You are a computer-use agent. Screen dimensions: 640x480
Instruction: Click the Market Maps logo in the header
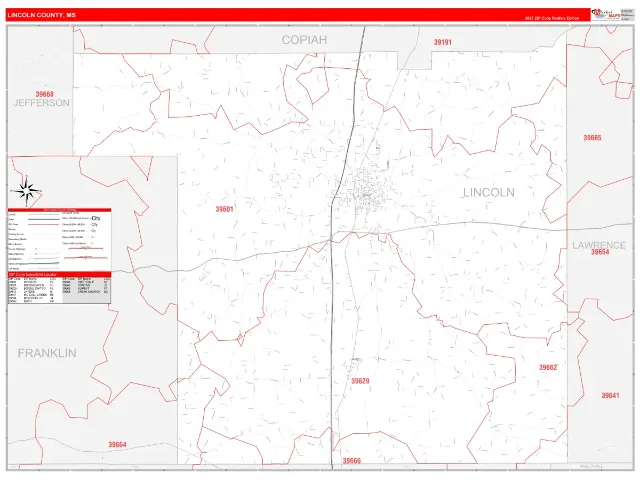[606, 15]
